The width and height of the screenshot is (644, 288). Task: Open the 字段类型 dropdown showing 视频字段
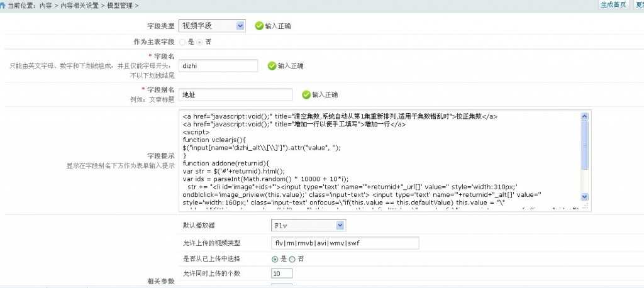coord(213,26)
